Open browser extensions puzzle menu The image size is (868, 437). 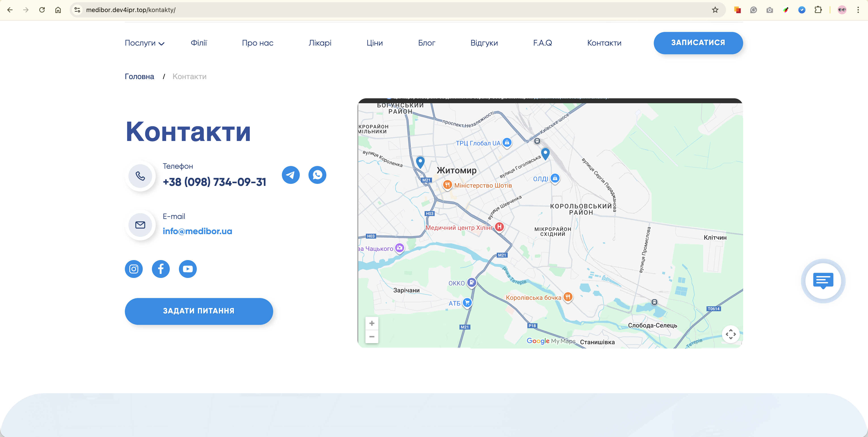click(x=818, y=10)
